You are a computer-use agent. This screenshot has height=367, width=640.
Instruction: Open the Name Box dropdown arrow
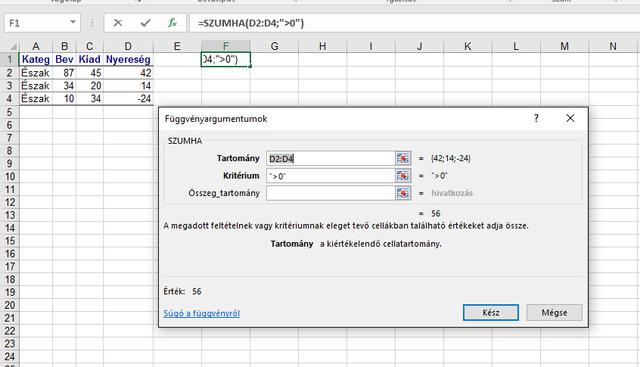point(73,22)
